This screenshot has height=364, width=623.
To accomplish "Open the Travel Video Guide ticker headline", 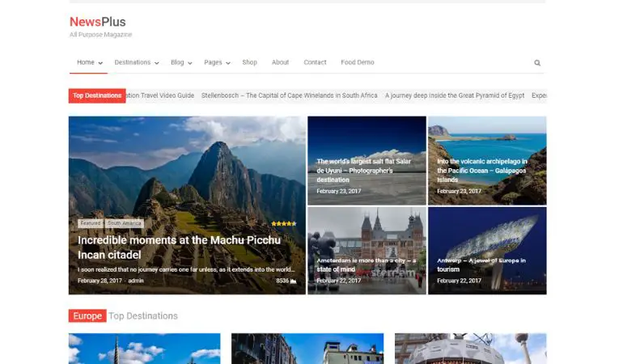I will (x=159, y=95).
